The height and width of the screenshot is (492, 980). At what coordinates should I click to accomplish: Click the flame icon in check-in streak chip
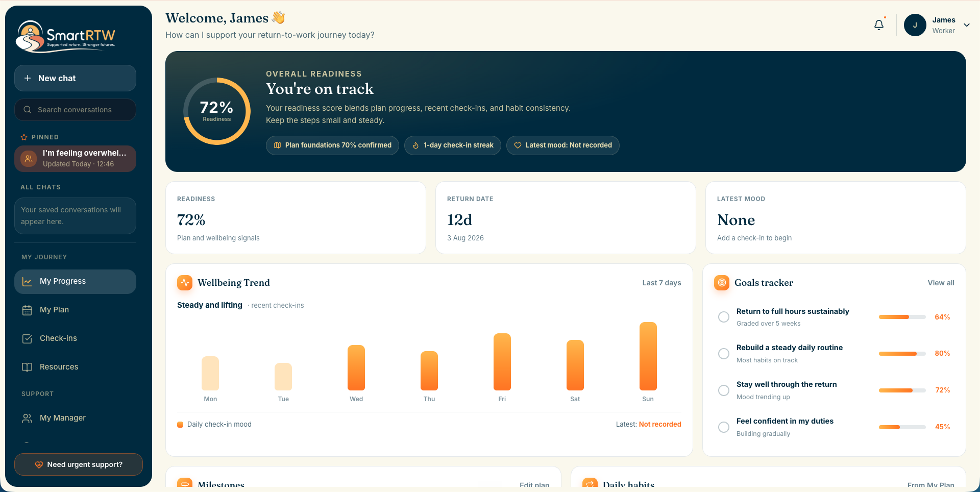pyautogui.click(x=416, y=145)
